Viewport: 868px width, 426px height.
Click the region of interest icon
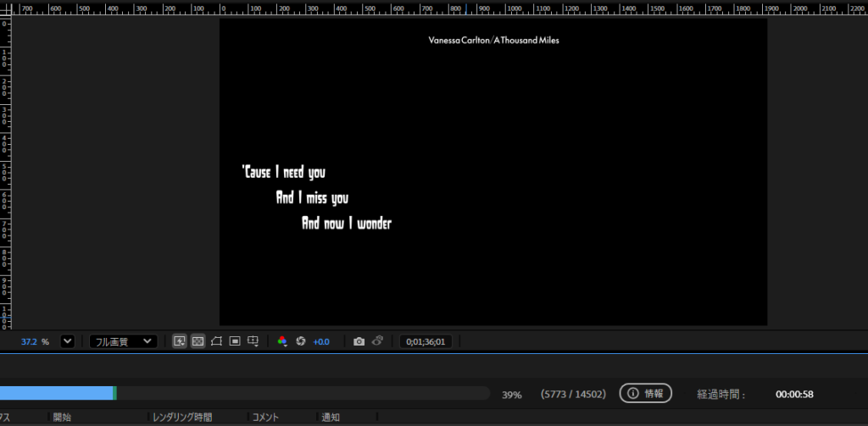235,341
